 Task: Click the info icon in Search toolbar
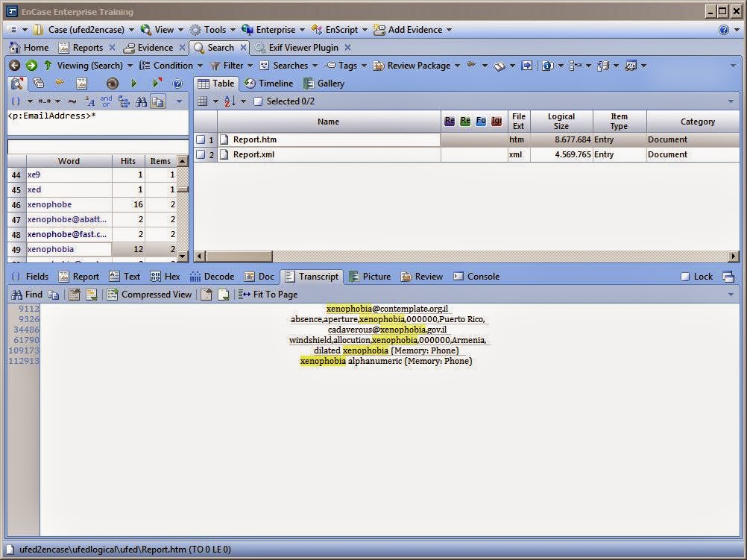point(547,66)
